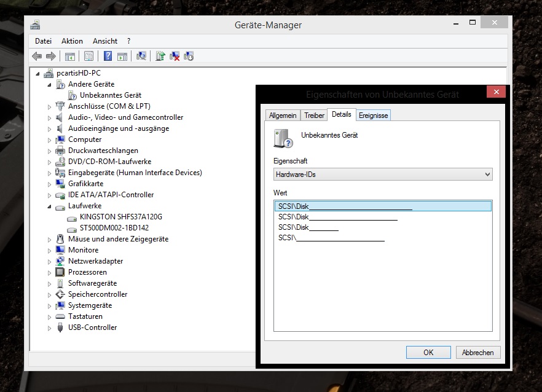Expand DVD/CD-ROM-Laufwerke
The height and width of the screenshot is (392, 542).
(49, 162)
